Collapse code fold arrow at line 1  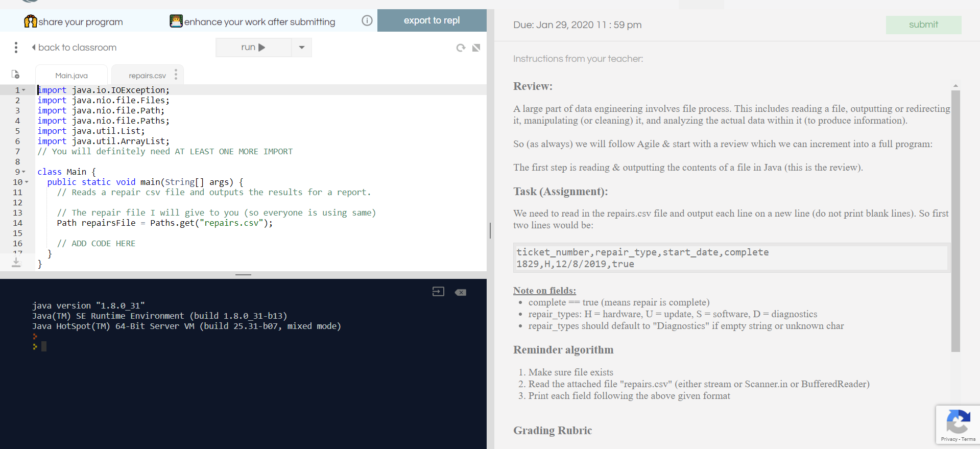pos(23,90)
